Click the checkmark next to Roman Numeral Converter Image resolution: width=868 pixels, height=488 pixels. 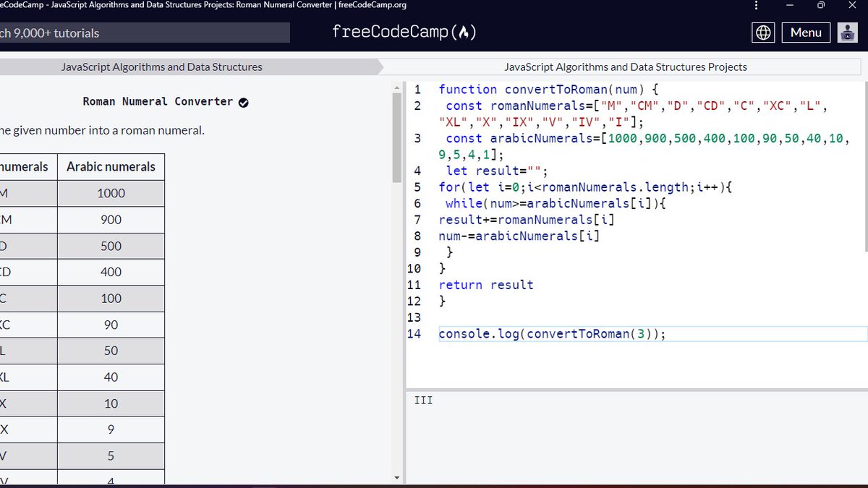click(x=243, y=102)
